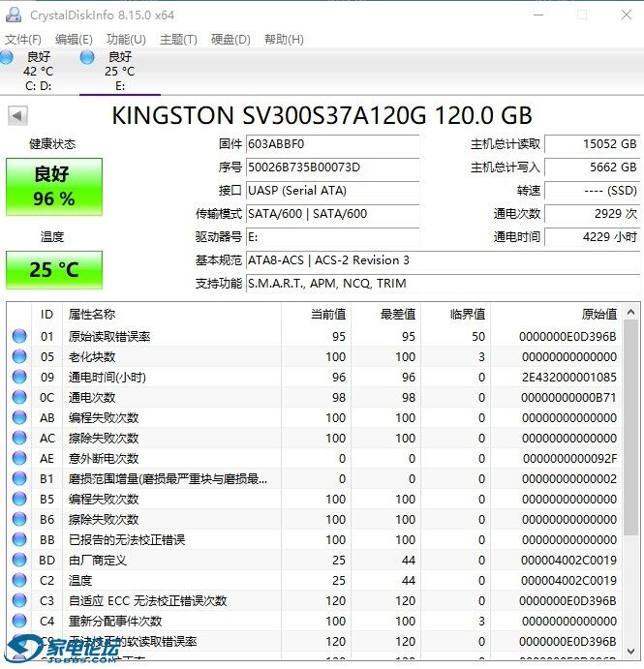Screen dimensions: 644x669
Task: Click the status orb for 0C 通电次数
Action: 19,397
